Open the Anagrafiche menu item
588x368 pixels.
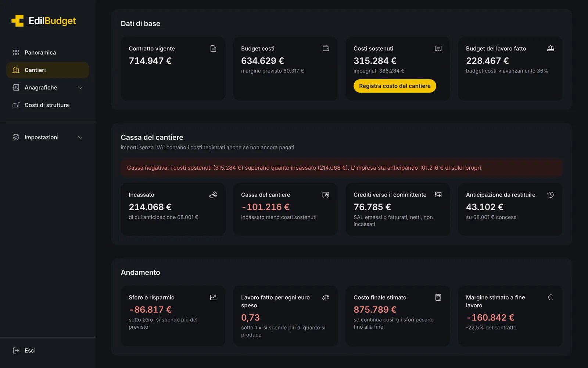click(x=48, y=88)
